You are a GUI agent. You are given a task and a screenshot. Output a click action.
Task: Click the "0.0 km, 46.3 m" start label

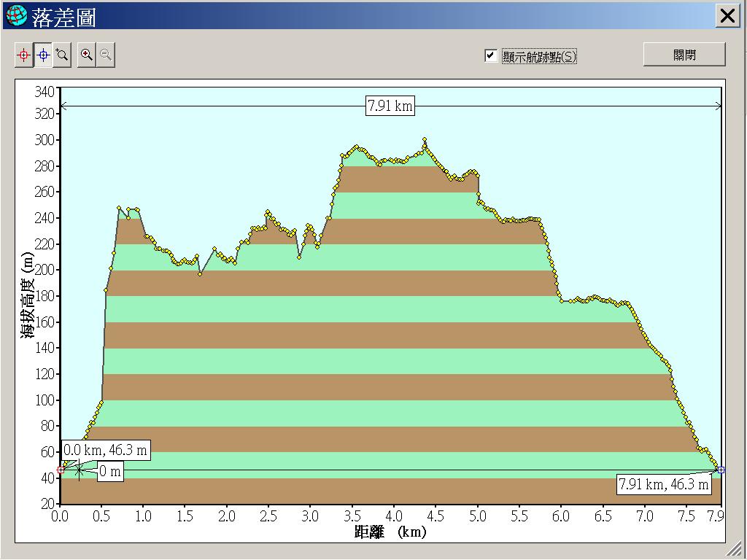point(105,451)
